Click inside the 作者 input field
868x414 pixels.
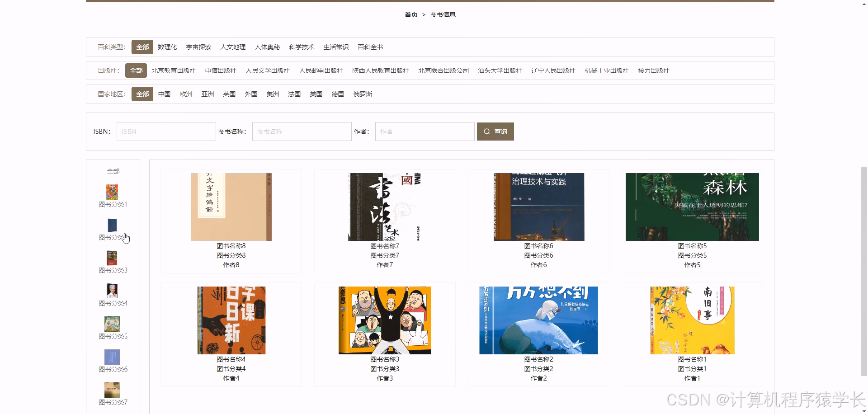424,132
